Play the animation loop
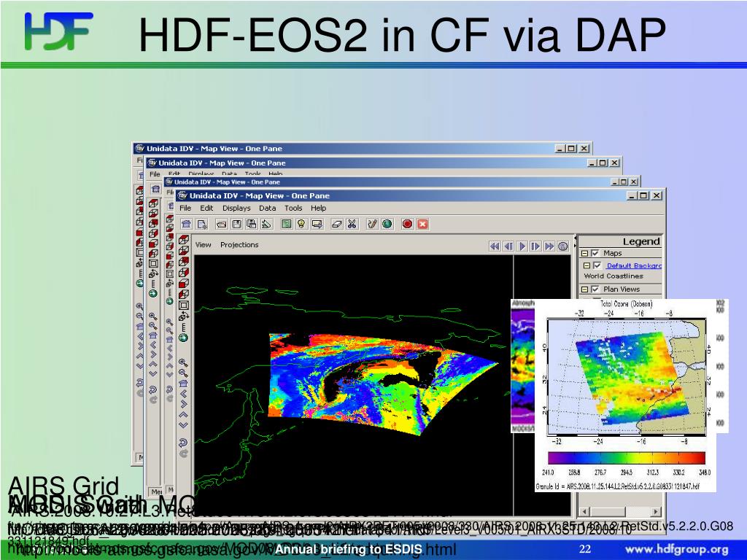Viewport: 747px width, 560px height. tap(522, 246)
